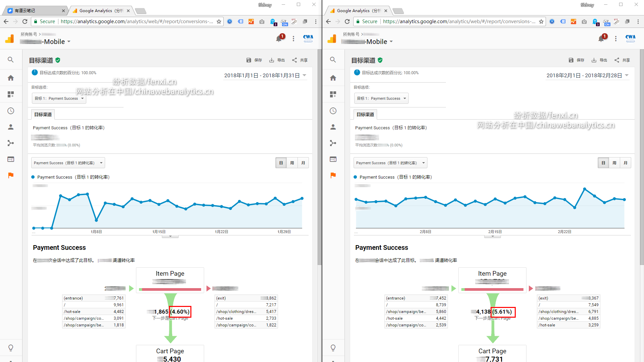Switch right chart to monthly (月) view
The image size is (644, 362).
coord(625,163)
